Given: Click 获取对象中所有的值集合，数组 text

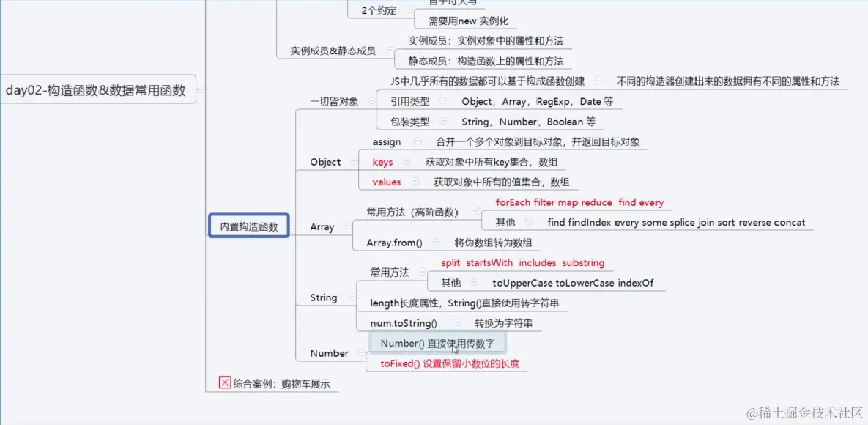Looking at the screenshot, I should 502,182.
